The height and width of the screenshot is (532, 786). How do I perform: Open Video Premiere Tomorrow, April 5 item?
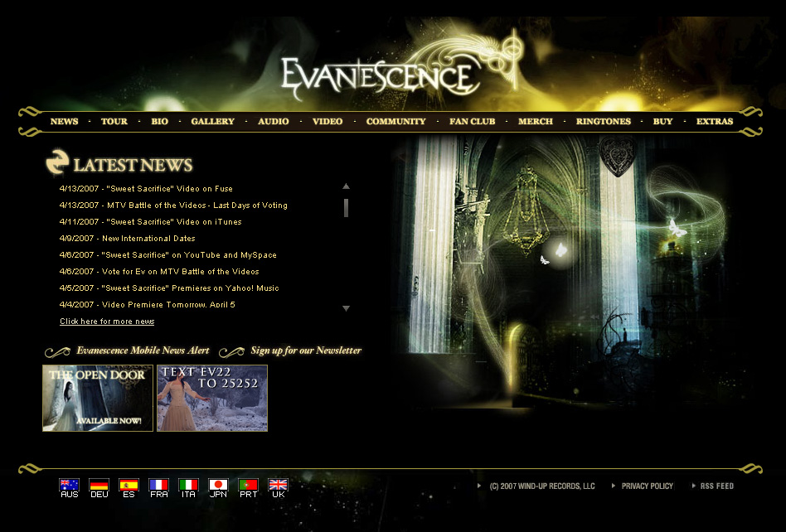(148, 305)
